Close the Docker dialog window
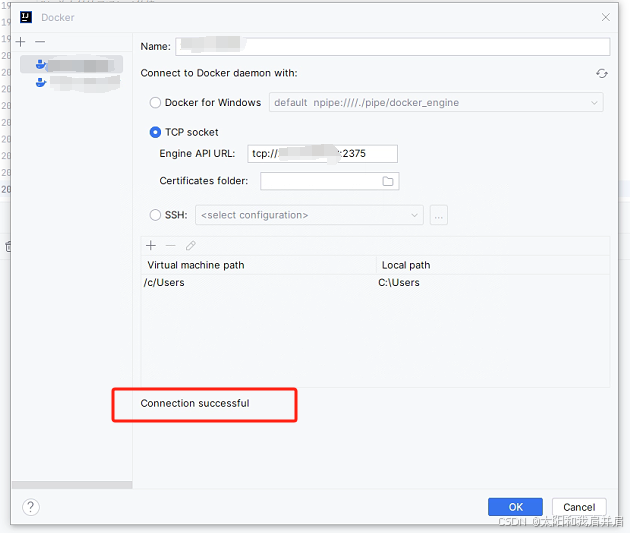 (605, 17)
